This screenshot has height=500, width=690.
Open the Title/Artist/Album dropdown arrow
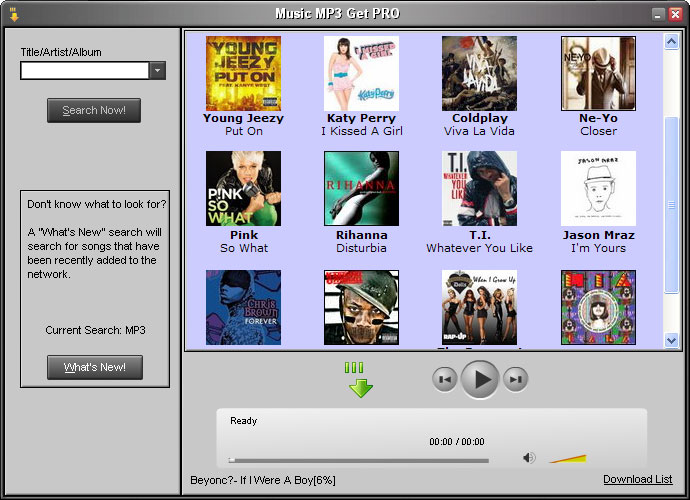pyautogui.click(x=158, y=70)
